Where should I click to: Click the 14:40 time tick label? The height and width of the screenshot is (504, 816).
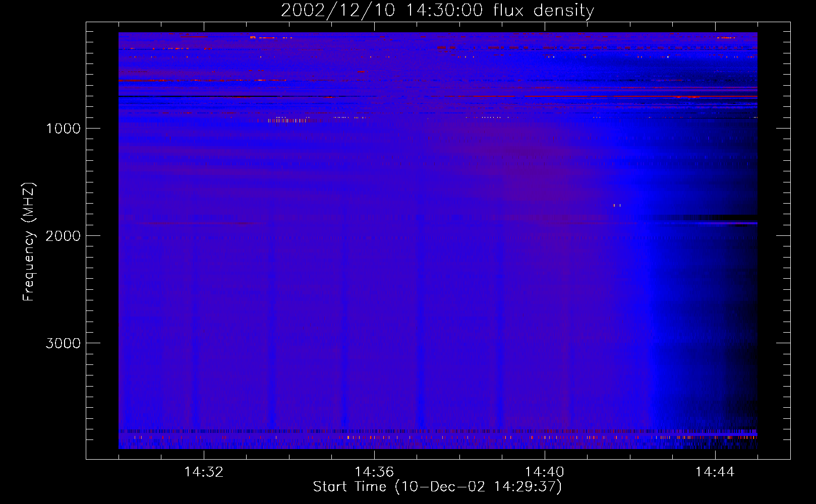(x=545, y=472)
